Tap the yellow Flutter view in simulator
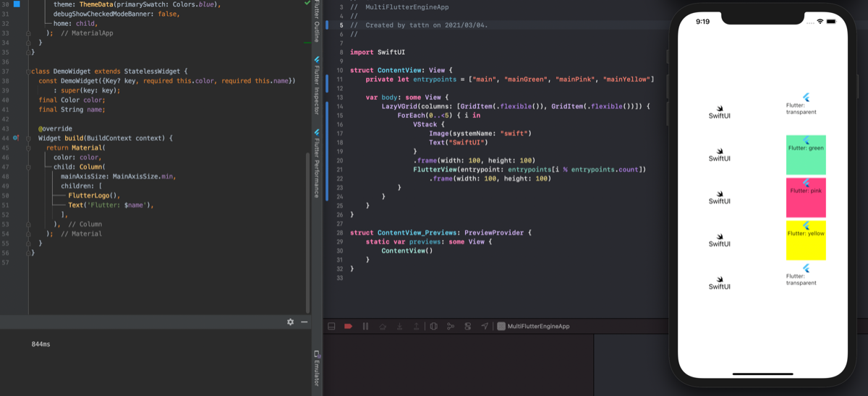This screenshot has height=396, width=868. click(806, 240)
